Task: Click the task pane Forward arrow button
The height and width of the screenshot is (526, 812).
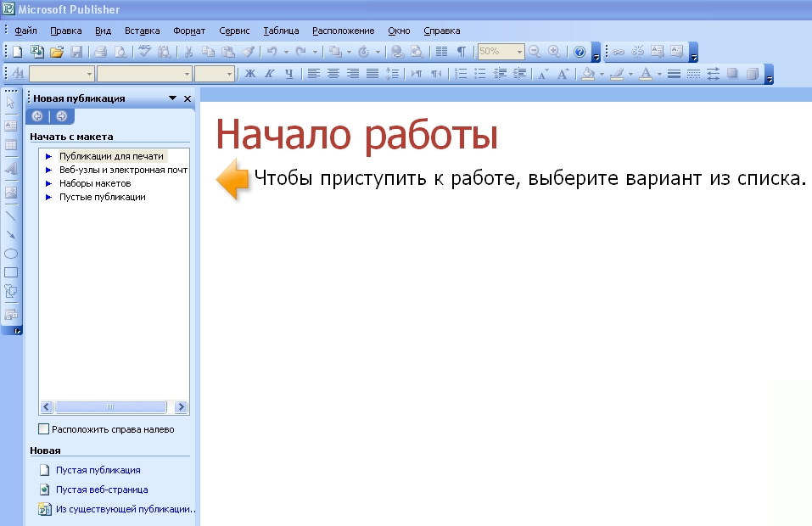Action: [x=62, y=116]
